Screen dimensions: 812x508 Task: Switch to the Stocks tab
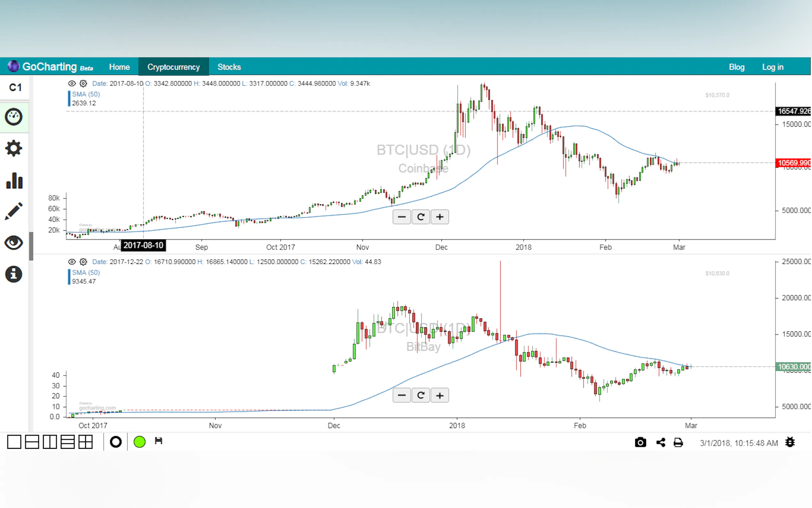[229, 67]
